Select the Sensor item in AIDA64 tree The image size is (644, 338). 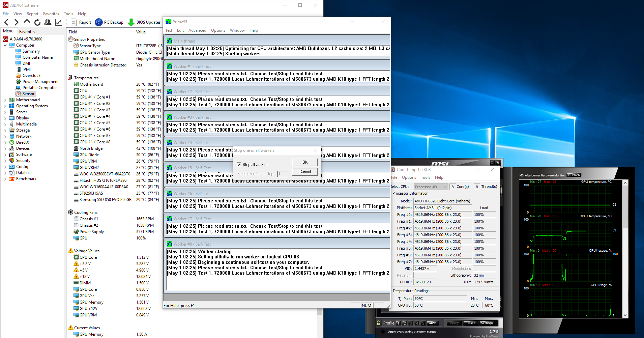click(x=28, y=94)
